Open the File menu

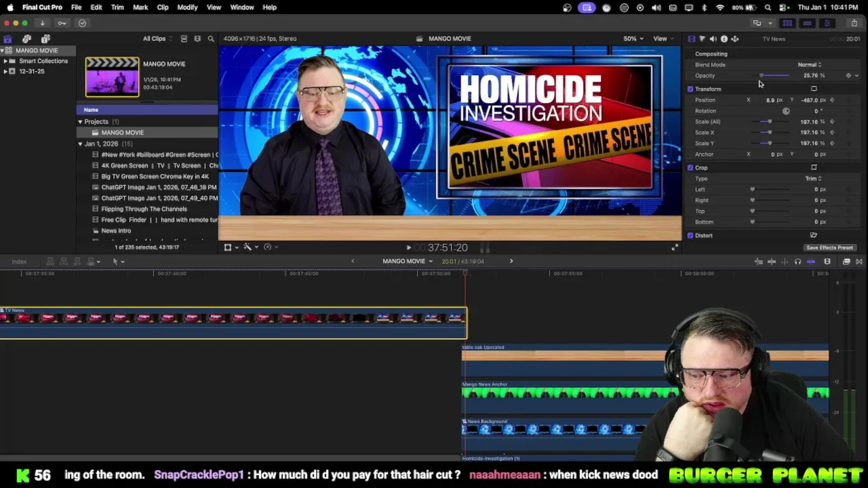click(x=76, y=7)
